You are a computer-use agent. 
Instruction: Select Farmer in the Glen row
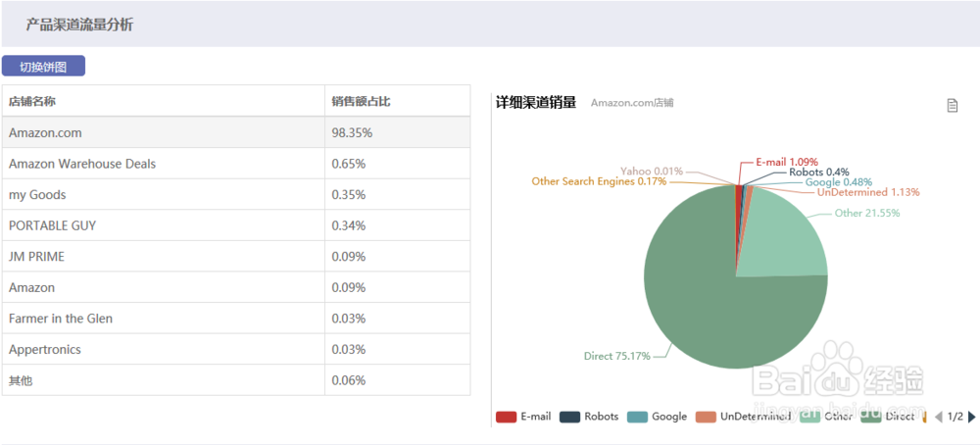[x=236, y=319]
